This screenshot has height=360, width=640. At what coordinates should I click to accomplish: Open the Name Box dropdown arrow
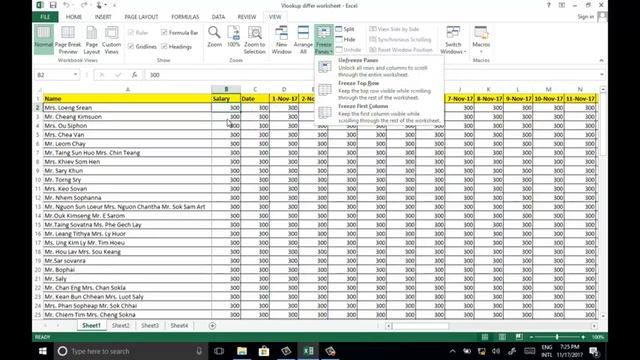point(76,75)
